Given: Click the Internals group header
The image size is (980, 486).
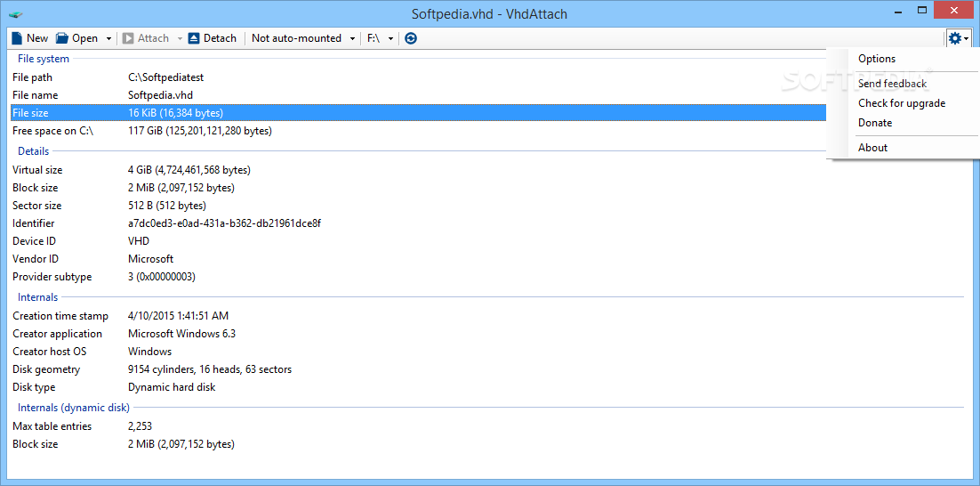Looking at the screenshot, I should click(x=37, y=297).
